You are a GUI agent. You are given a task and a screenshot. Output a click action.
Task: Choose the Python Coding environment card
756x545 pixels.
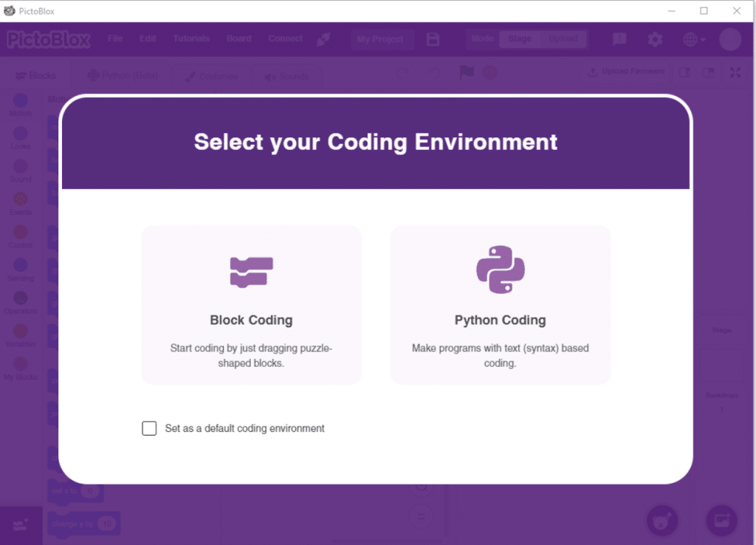tap(500, 304)
